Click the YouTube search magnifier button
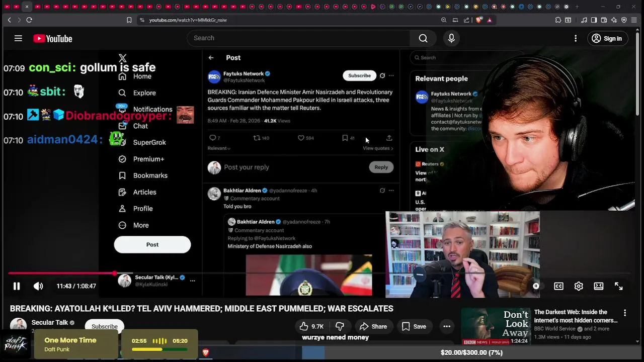The image size is (644, 362). 423,38
